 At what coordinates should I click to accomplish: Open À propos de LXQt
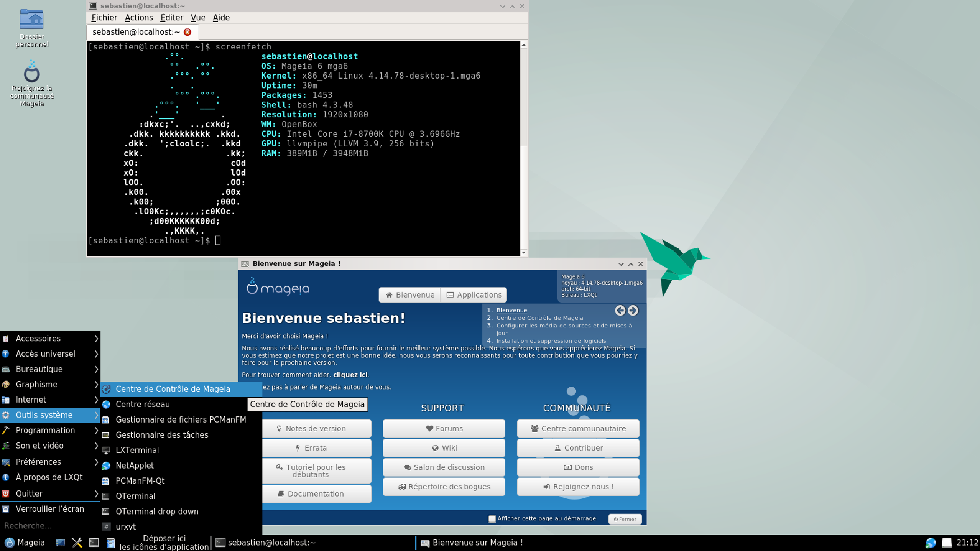(x=50, y=477)
